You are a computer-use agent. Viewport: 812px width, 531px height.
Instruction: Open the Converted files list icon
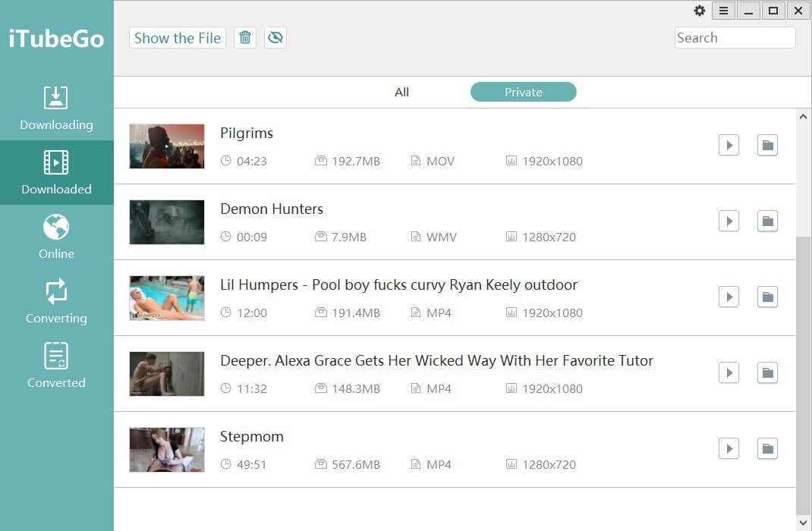click(x=56, y=356)
